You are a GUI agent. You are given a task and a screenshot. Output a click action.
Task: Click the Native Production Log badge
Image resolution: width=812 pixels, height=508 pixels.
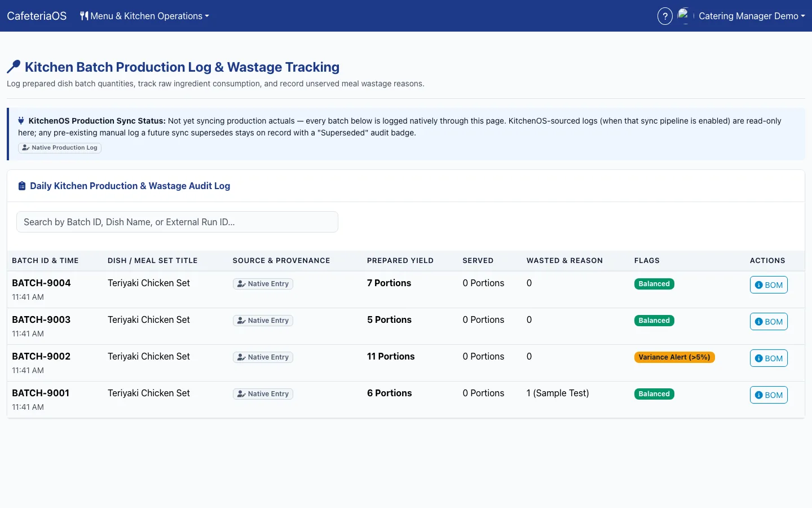[x=60, y=148]
